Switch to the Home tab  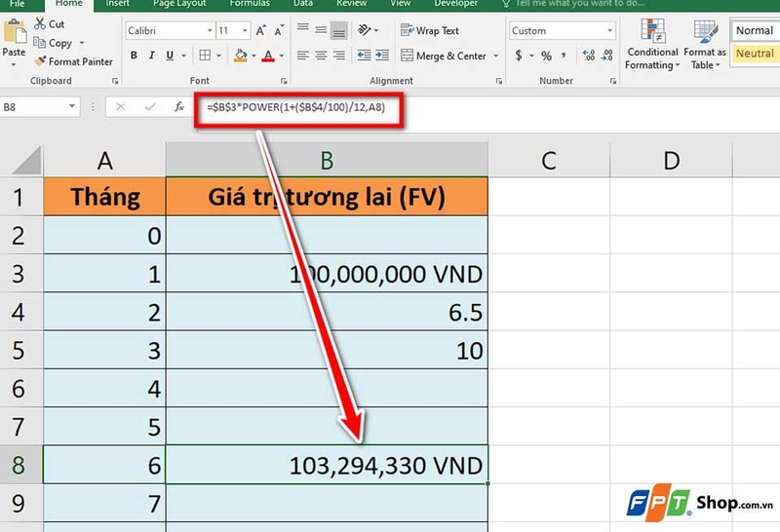69,4
